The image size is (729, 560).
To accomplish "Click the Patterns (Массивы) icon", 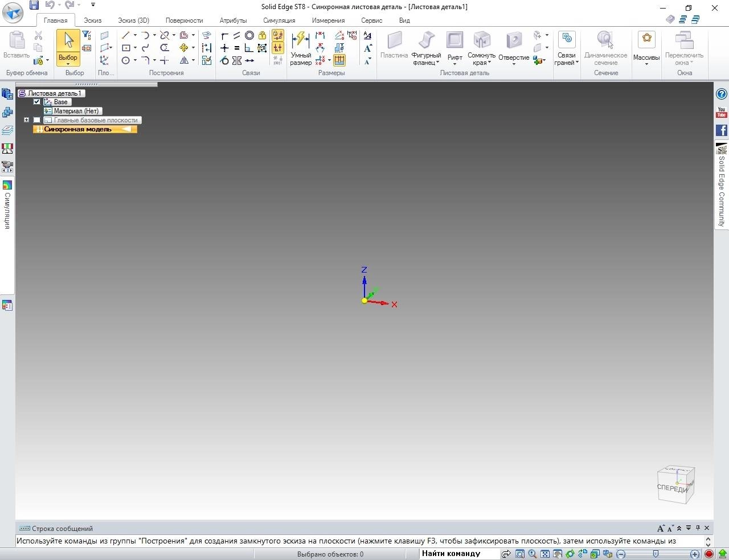I will tap(646, 39).
